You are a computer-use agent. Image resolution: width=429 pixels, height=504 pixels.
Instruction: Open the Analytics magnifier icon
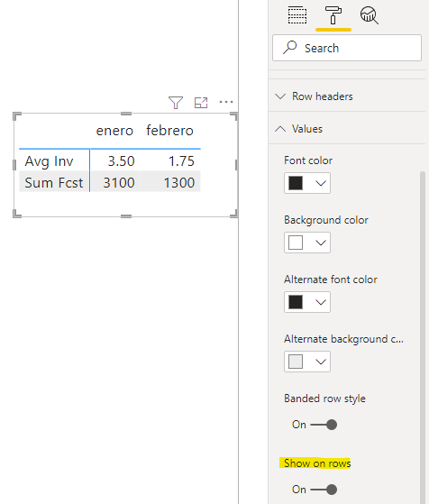point(369,15)
